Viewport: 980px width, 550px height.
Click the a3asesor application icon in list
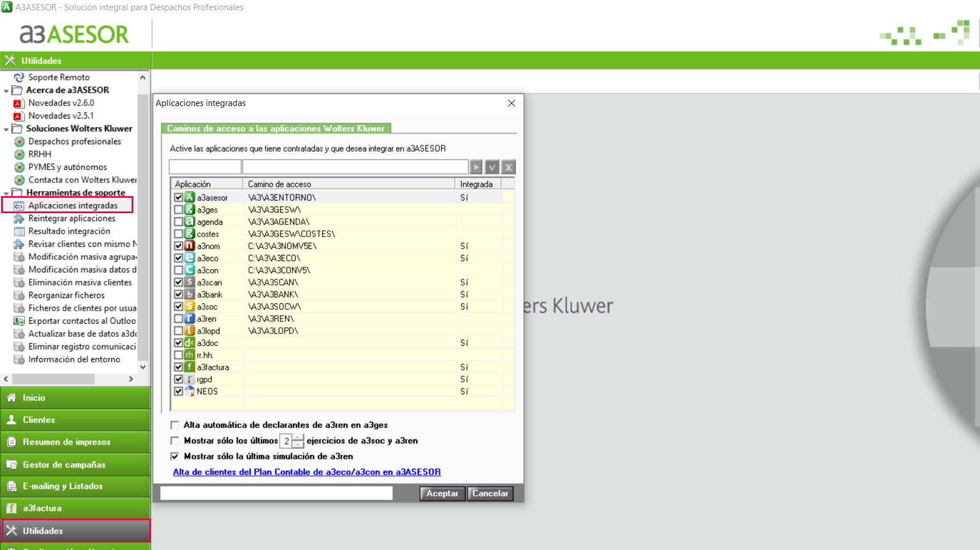pos(190,197)
